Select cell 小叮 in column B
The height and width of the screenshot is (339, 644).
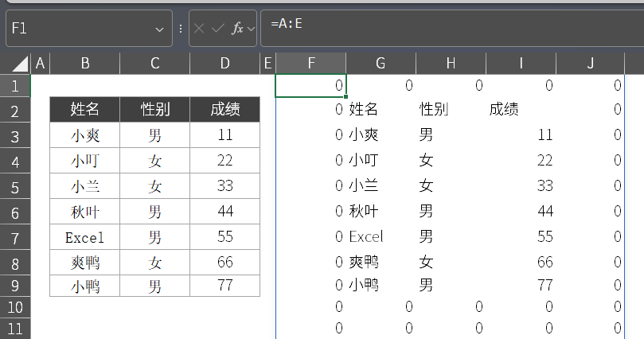(85, 161)
